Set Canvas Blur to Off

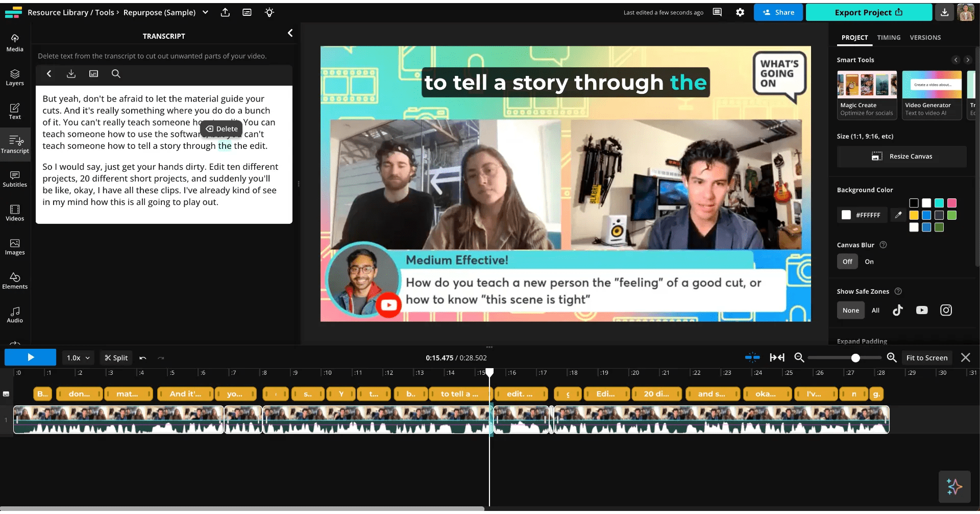click(847, 262)
